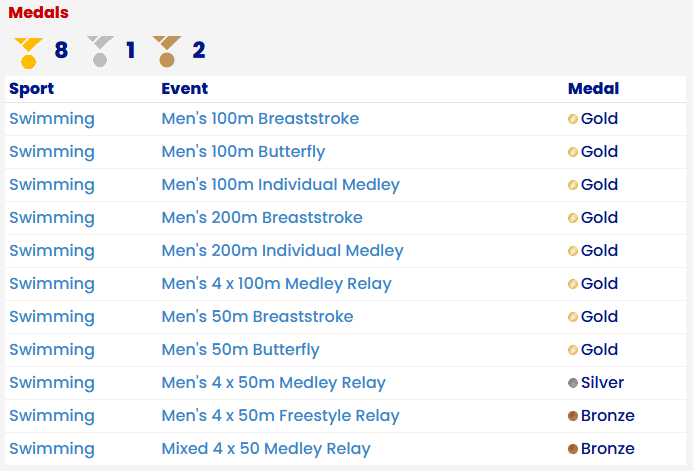Click the bronze medal icon showing 2
693x471 pixels.
coord(167,51)
